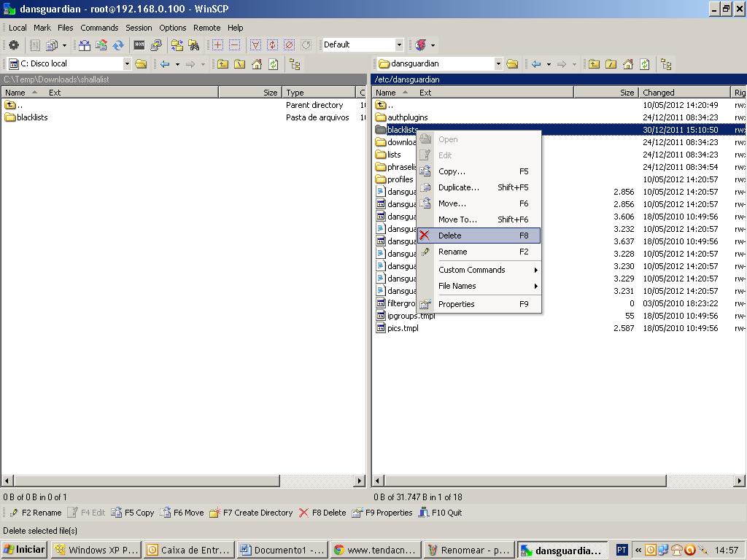Open local directory browse folder icon
747x560 pixels.
(x=141, y=64)
